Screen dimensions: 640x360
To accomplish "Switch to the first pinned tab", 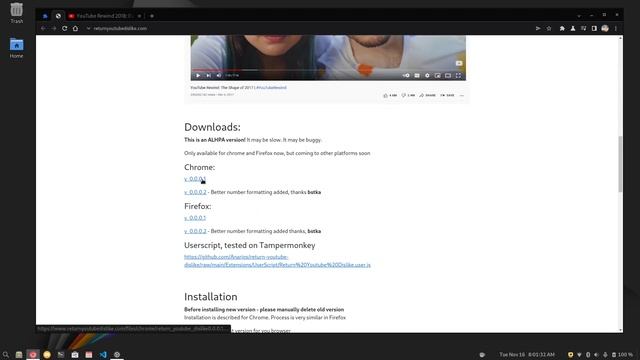I will (x=45, y=16).
